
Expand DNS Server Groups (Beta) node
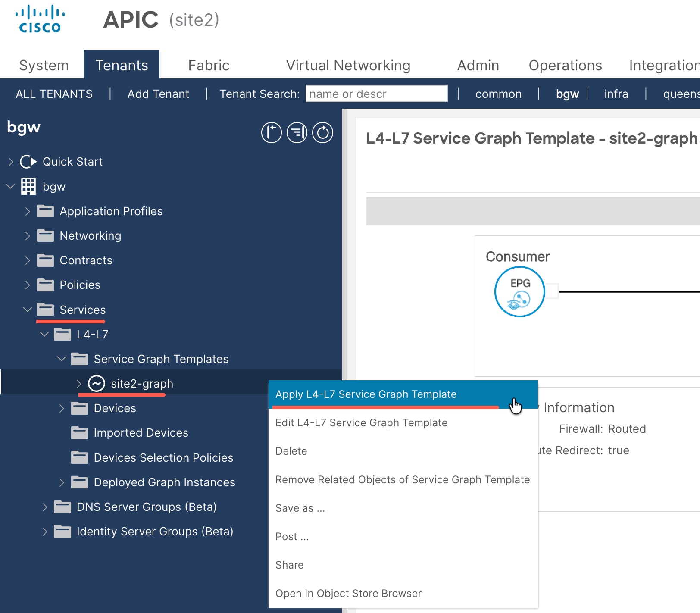click(45, 507)
